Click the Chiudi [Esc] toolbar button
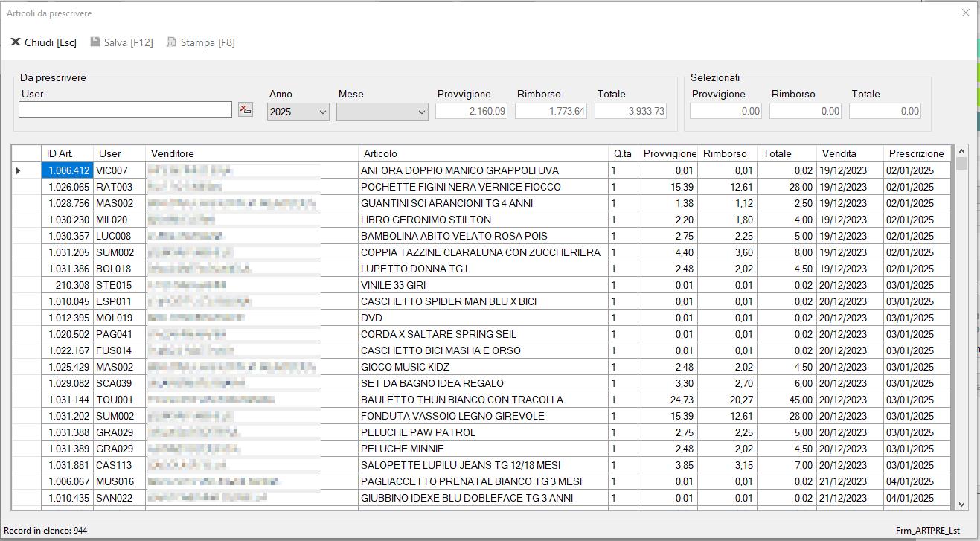Viewport: 980px width, 541px height. click(44, 42)
